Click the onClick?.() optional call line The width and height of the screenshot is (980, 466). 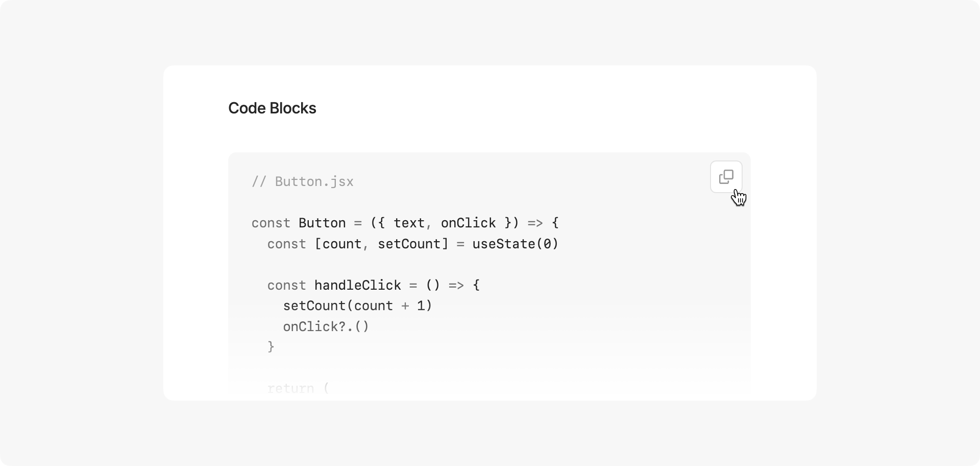pos(326,327)
